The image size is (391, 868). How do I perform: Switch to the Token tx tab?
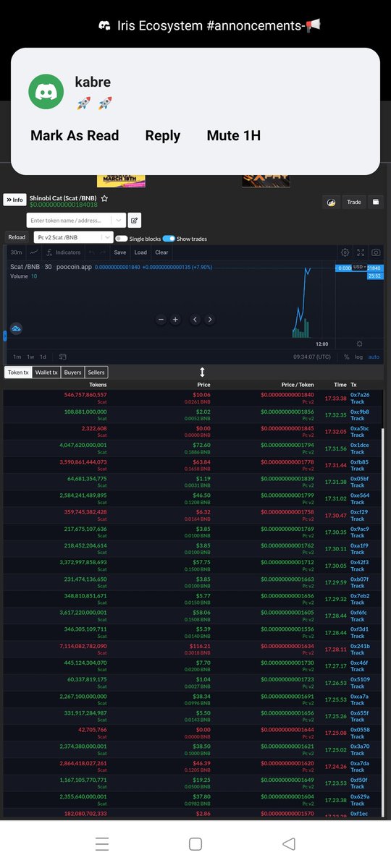(x=18, y=372)
